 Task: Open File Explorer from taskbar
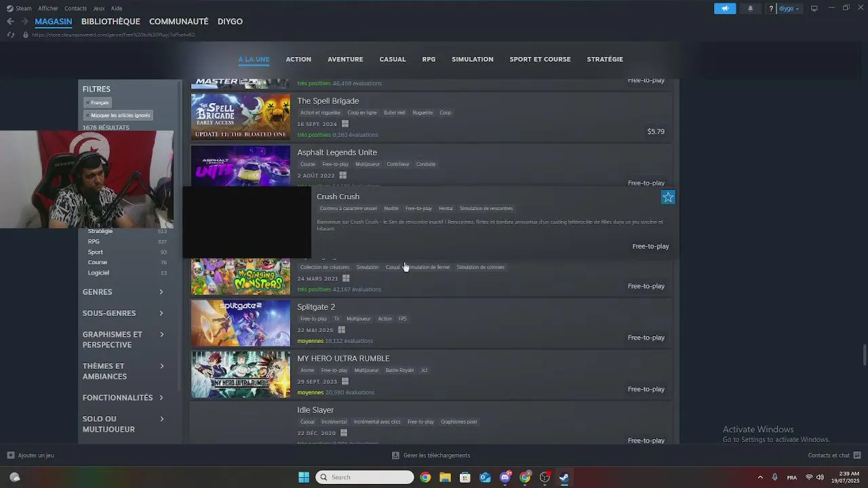click(x=445, y=477)
